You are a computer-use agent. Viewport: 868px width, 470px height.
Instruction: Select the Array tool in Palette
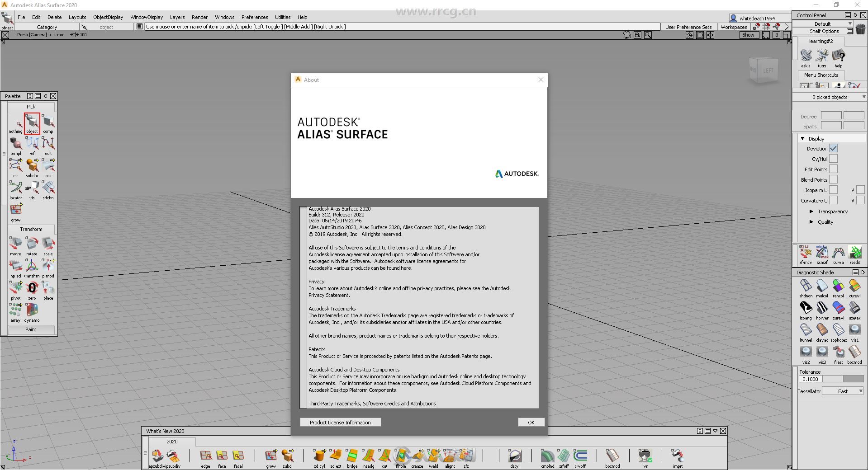point(15,313)
